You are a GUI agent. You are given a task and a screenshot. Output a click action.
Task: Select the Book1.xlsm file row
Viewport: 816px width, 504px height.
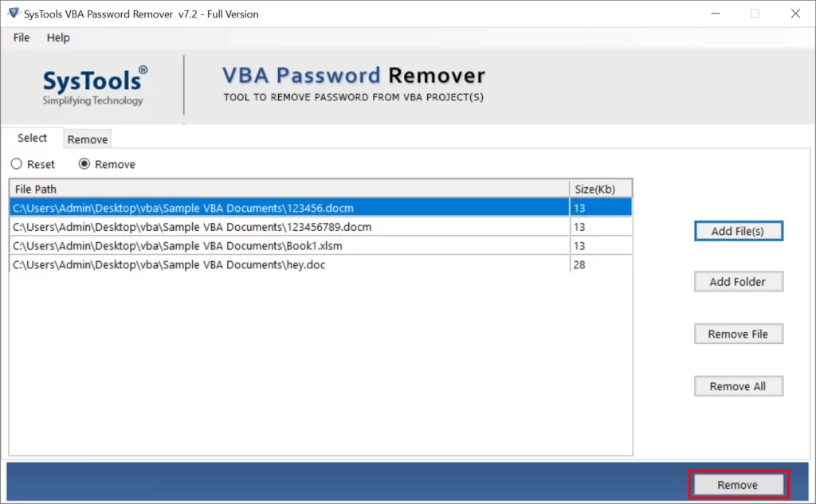(320, 245)
